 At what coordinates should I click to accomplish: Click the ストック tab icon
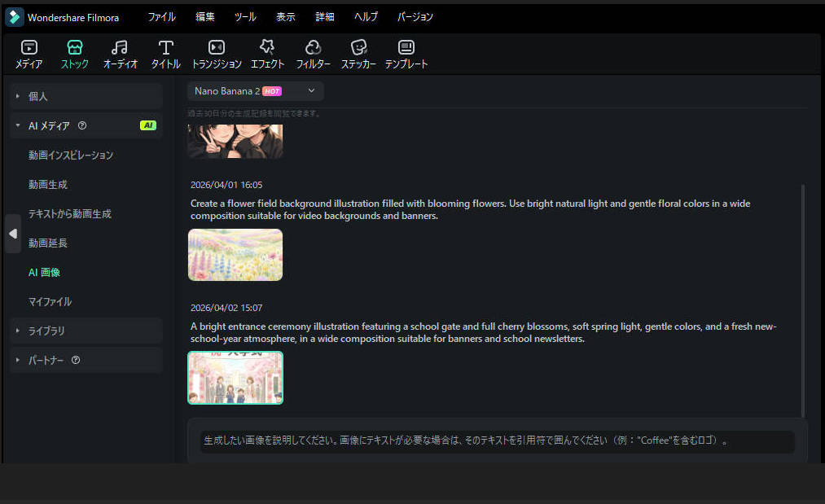[74, 48]
